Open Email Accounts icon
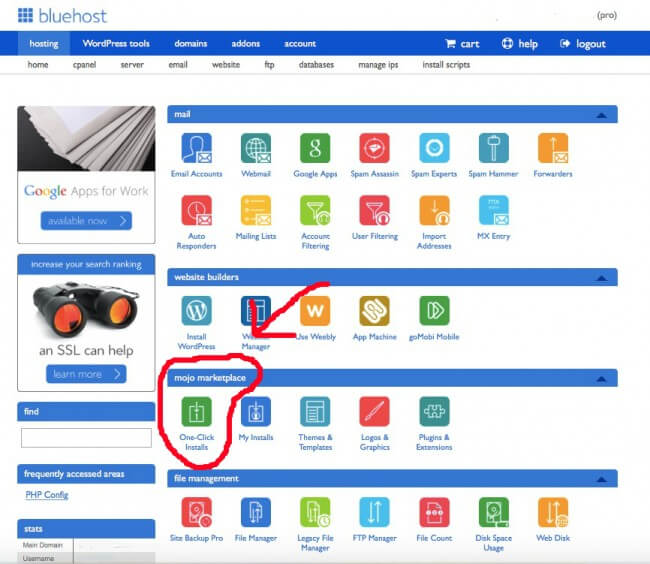650x564 pixels. pos(197,148)
